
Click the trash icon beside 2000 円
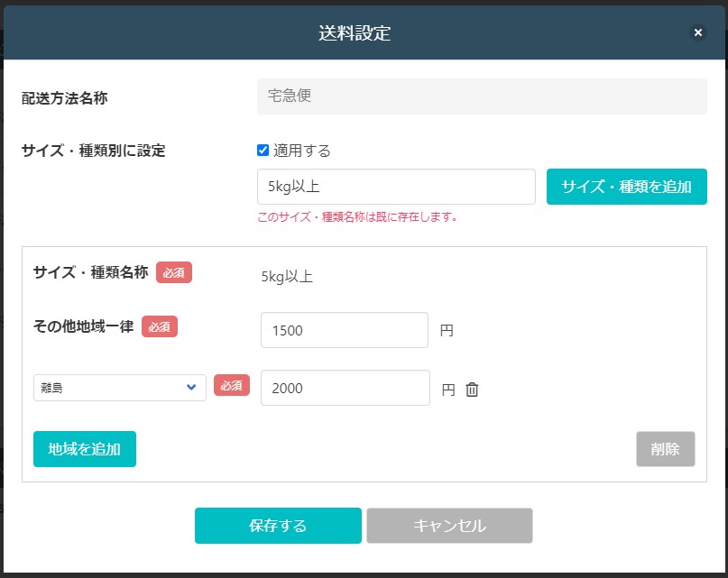point(472,390)
